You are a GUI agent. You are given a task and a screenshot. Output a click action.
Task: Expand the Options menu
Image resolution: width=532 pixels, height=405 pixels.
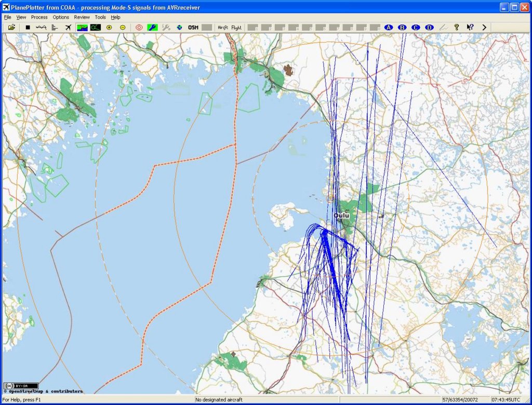pyautogui.click(x=61, y=17)
